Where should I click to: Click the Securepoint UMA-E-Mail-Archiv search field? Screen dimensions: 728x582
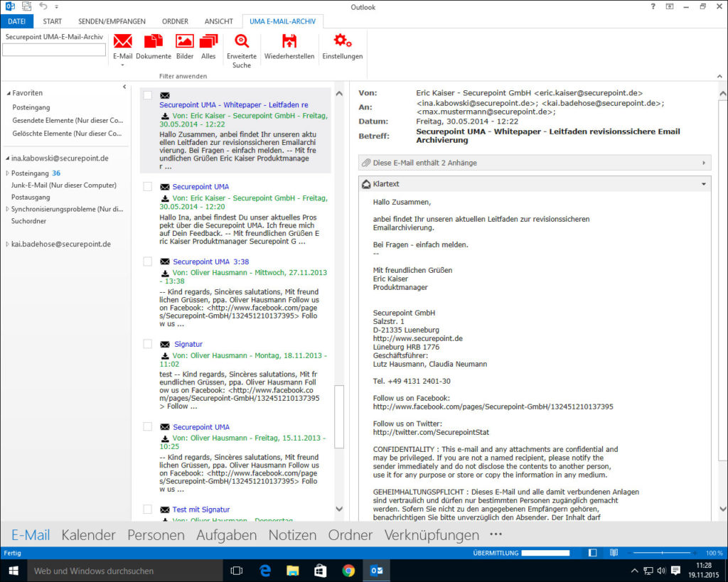[54, 50]
